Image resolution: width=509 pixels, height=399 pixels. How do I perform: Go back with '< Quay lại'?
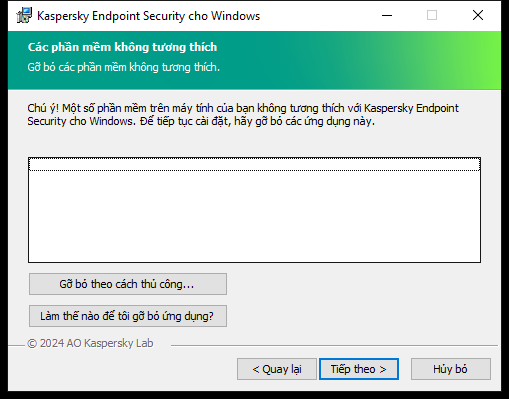277,369
